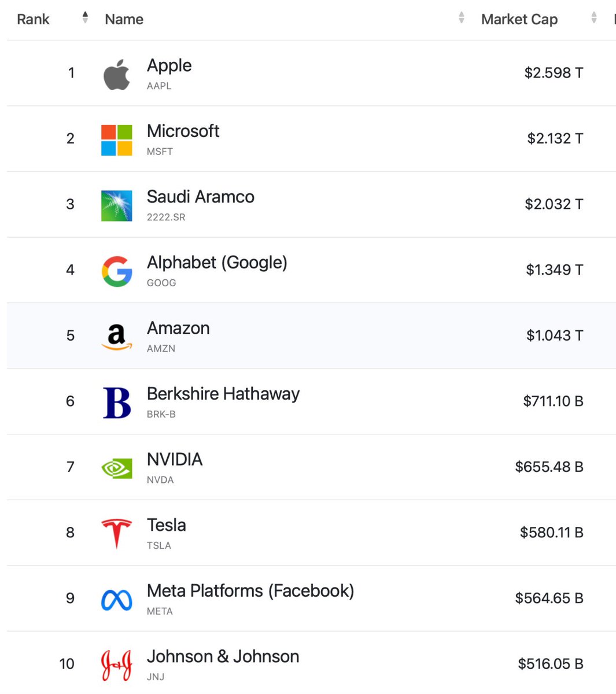616x694 pixels.
Task: Open the Apple company name link
Action: pos(169,66)
